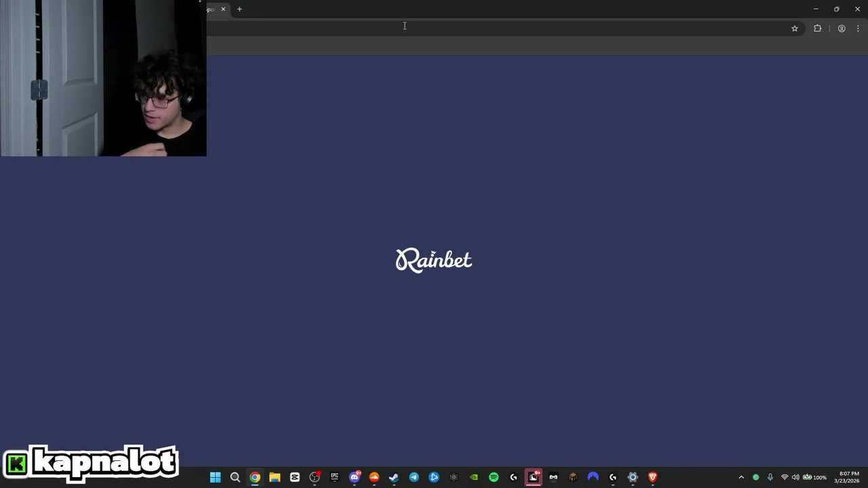
Task: Open Windows taskbar Search
Action: tap(235, 477)
